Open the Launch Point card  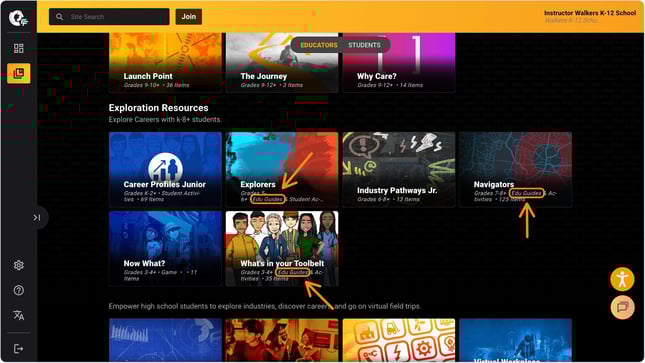click(x=165, y=63)
